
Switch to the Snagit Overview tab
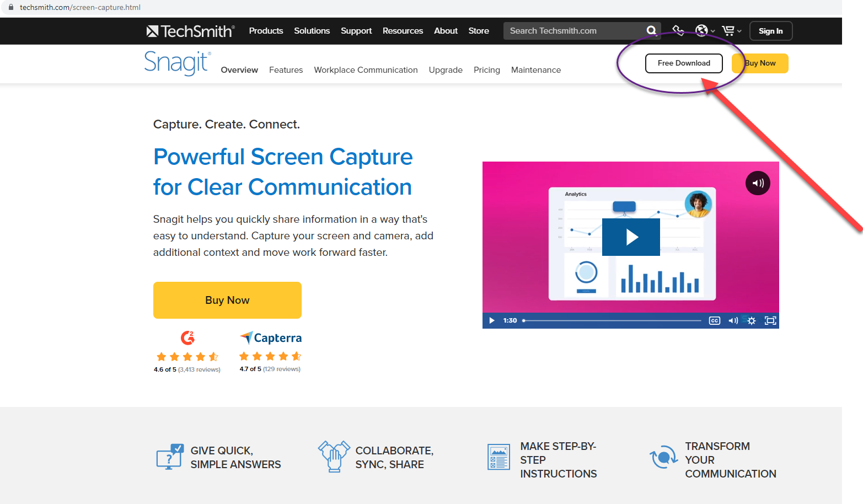click(239, 70)
